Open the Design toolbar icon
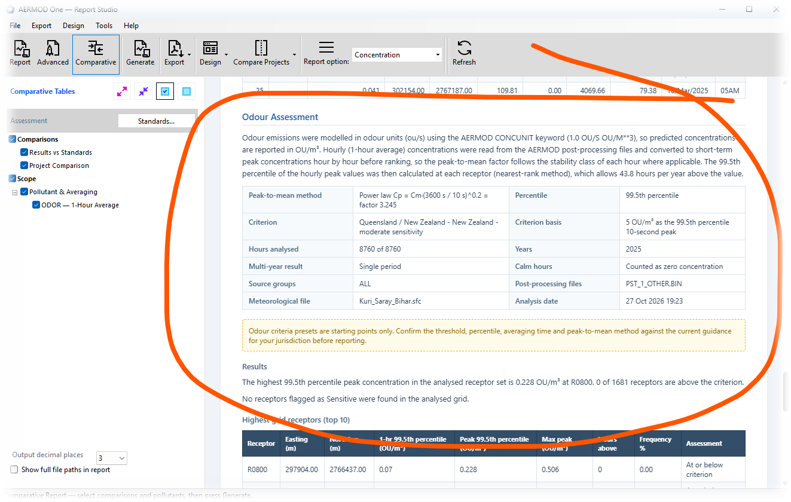The height and width of the screenshot is (502, 791). pos(210,48)
